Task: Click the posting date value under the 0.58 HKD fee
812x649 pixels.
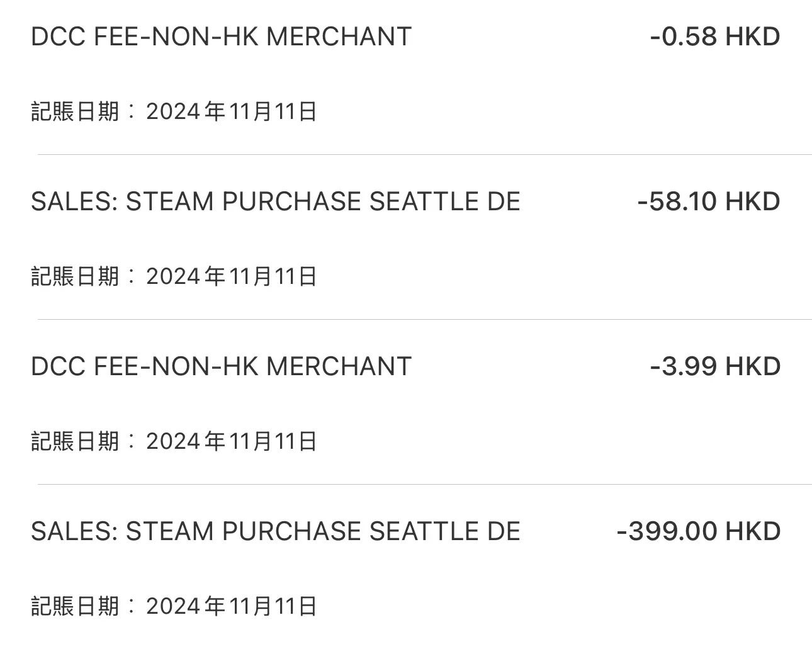Action: coord(231,112)
